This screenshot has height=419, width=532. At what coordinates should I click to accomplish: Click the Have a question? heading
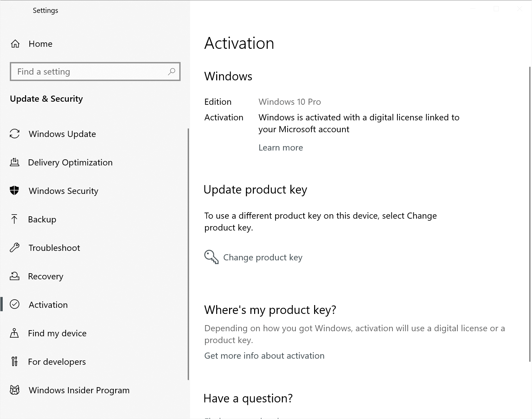tap(248, 398)
